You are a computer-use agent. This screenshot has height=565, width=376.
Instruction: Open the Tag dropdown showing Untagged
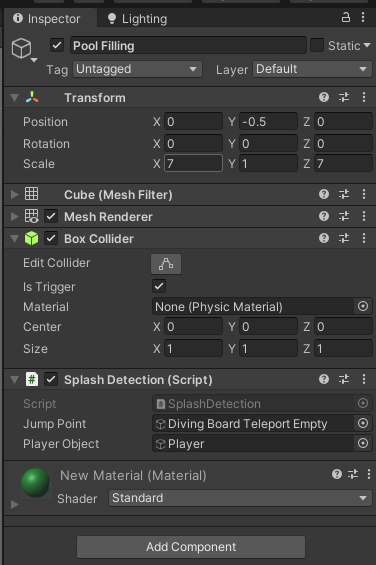tap(137, 69)
